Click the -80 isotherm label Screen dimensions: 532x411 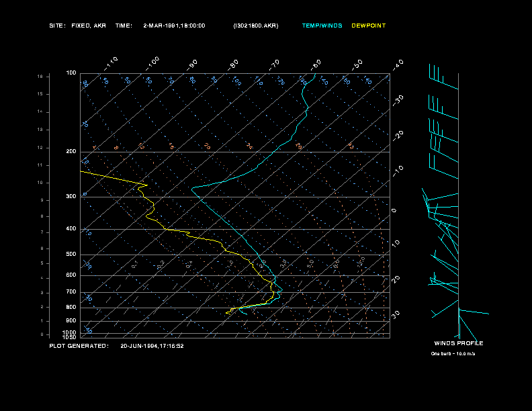point(233,65)
